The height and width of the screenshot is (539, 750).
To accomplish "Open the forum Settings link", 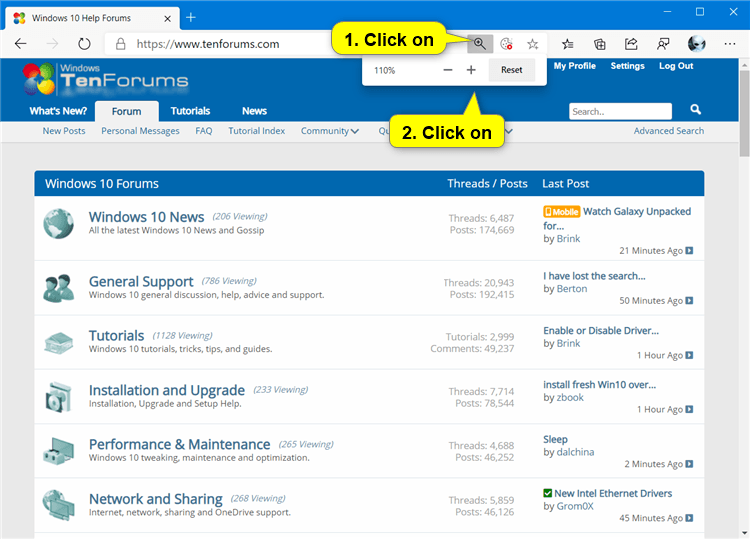I will pos(628,66).
